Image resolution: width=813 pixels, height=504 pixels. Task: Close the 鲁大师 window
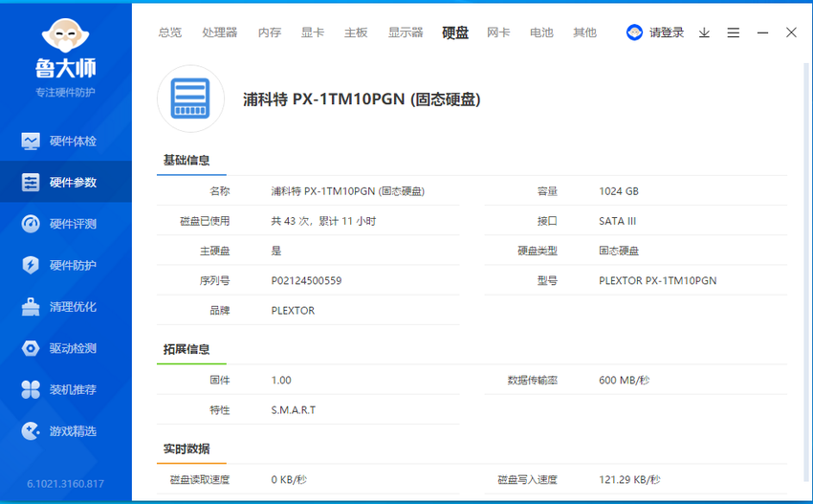pos(791,33)
